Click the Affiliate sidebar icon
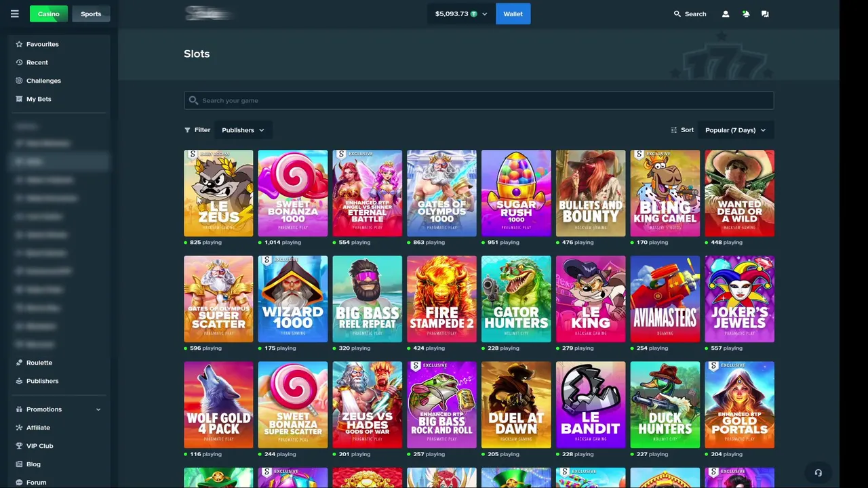Viewport: 868px width, 488px height. [x=20, y=428]
